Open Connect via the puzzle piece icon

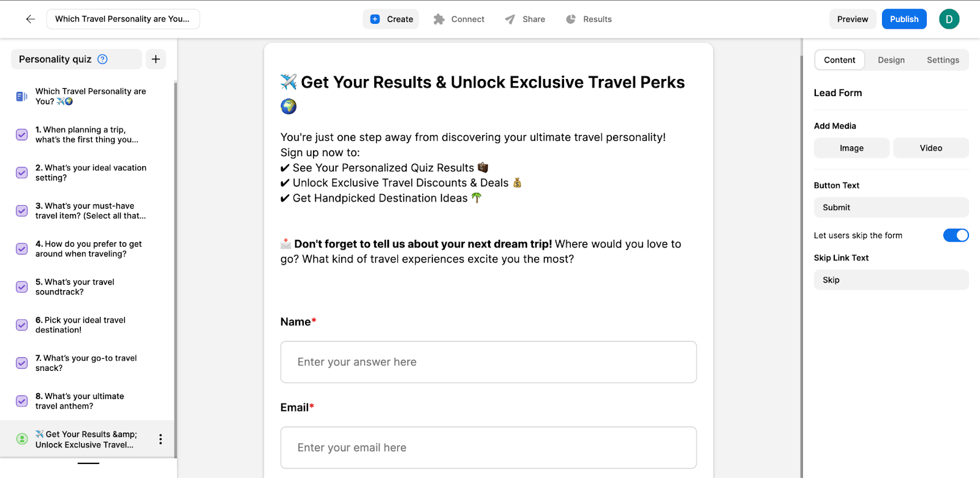(439, 19)
